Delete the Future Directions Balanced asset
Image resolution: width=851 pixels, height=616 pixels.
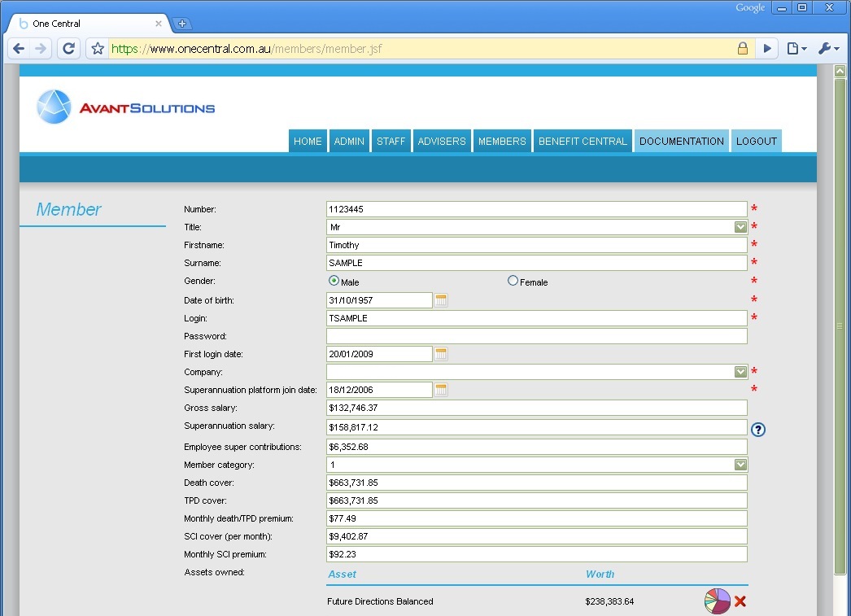click(x=740, y=601)
